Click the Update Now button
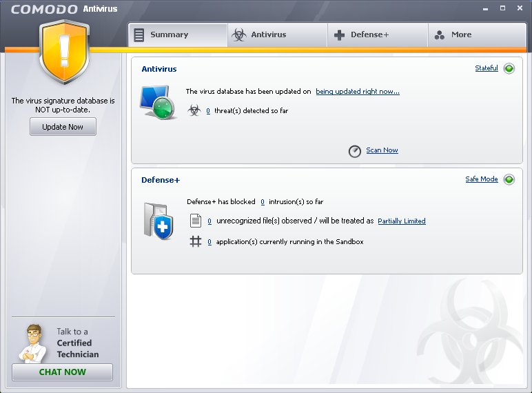This screenshot has width=532, height=393. 63,127
